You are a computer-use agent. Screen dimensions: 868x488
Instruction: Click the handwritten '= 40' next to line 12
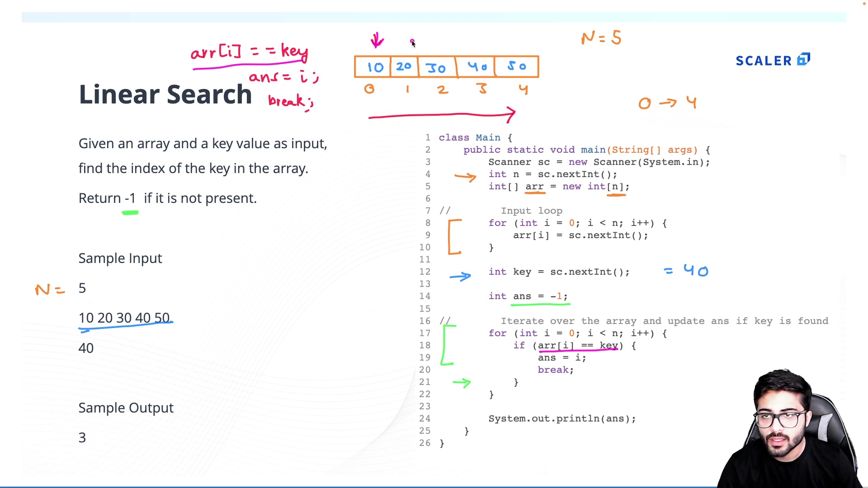point(686,271)
